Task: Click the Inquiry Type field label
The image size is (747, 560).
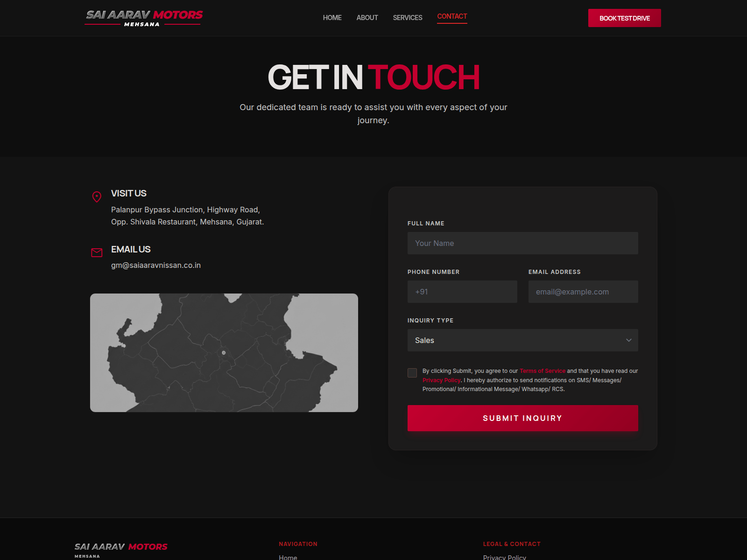Action: pyautogui.click(x=430, y=321)
